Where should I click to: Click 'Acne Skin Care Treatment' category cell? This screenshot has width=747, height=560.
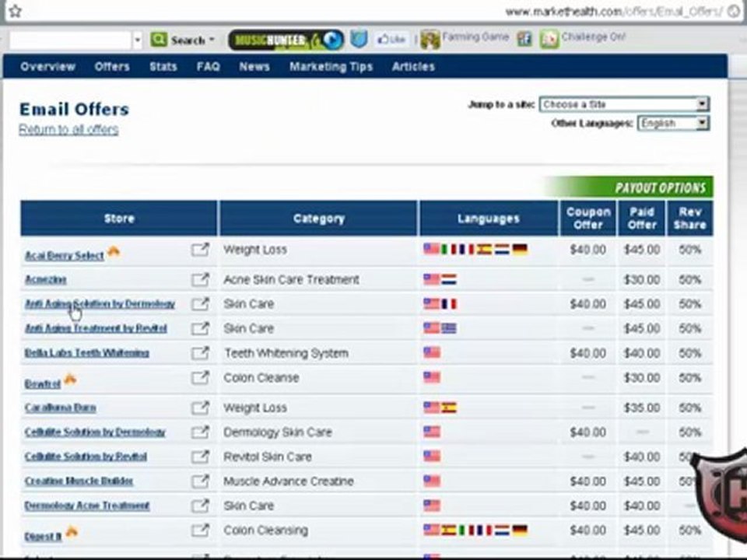coord(291,279)
